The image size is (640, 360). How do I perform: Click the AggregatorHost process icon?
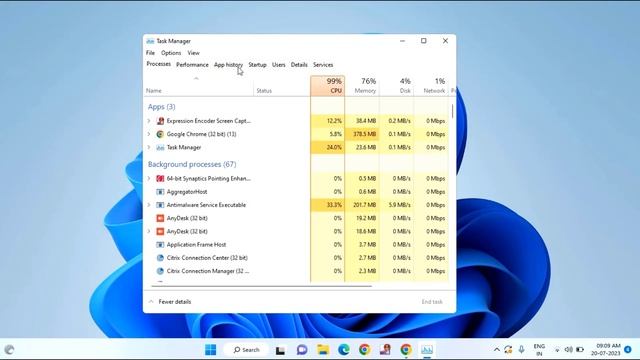[160, 191]
